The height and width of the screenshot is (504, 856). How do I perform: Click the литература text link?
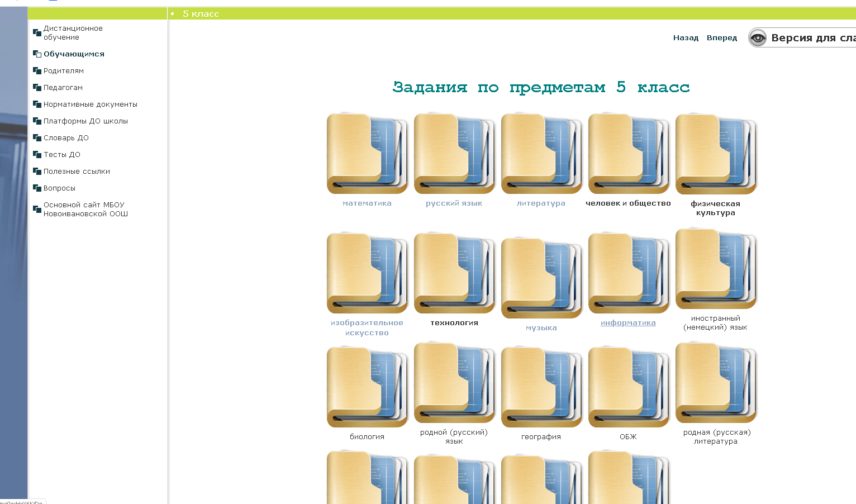point(541,203)
